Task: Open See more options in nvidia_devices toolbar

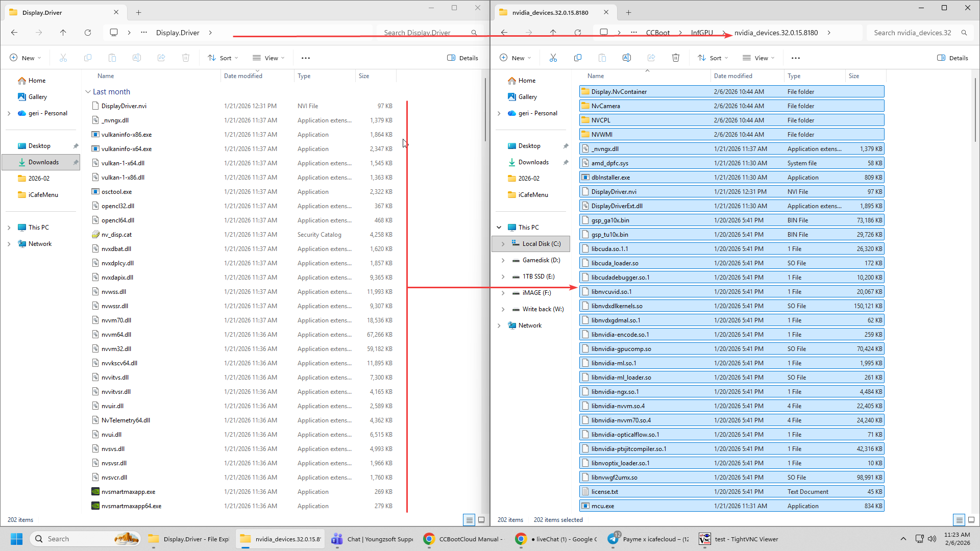Action: [x=796, y=58]
